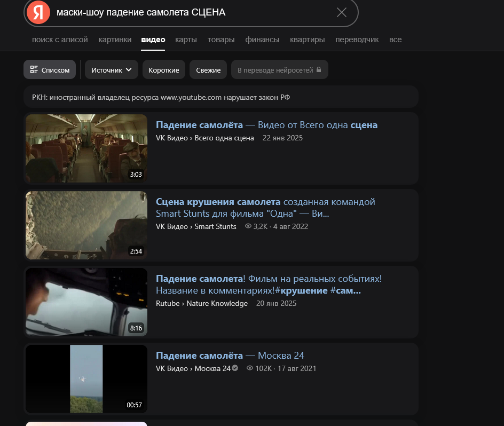Click the list icon inside 'Списком' button
504x426 pixels.
[x=34, y=69]
